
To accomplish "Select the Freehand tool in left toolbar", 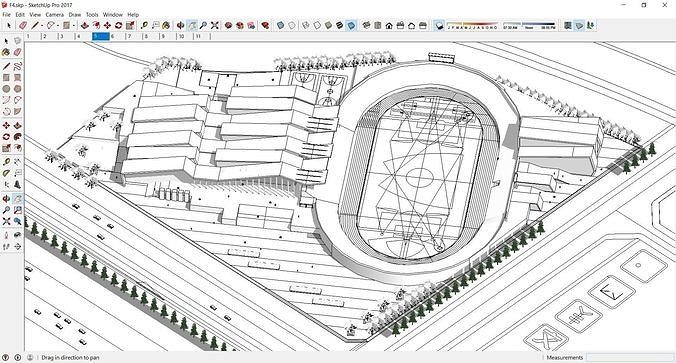I will [x=17, y=66].
